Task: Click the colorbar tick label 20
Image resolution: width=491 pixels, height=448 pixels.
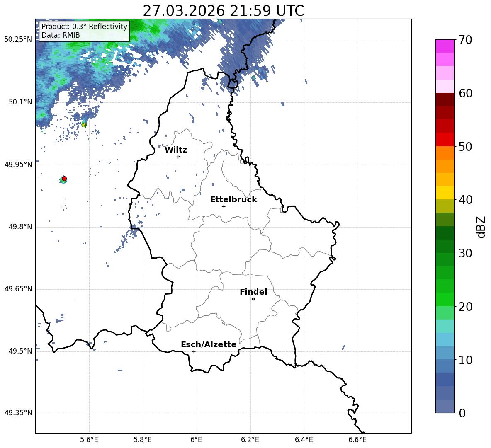Action: click(x=465, y=307)
